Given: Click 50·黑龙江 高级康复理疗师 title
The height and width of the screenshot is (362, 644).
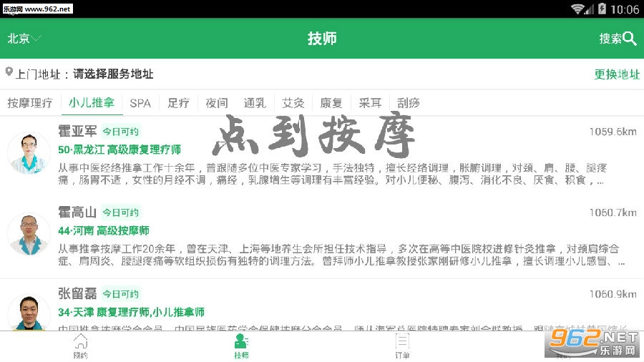Looking at the screenshot, I should point(119,150).
